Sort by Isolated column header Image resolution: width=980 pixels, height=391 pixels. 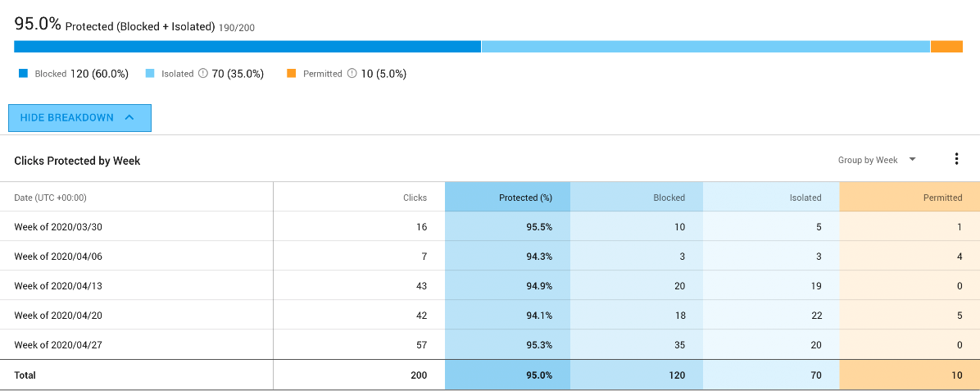pyautogui.click(x=805, y=197)
